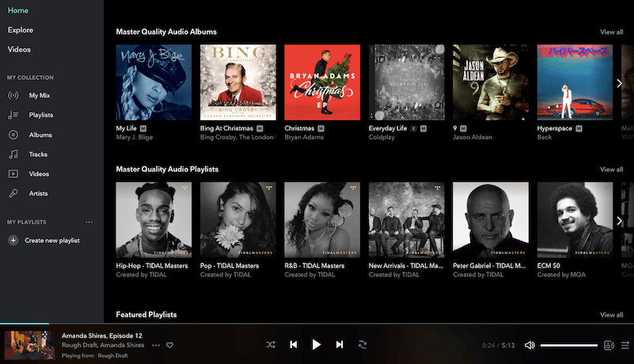This screenshot has width=634, height=364.
Task: Open Jason Aldean 9 album cover
Action: [491, 82]
